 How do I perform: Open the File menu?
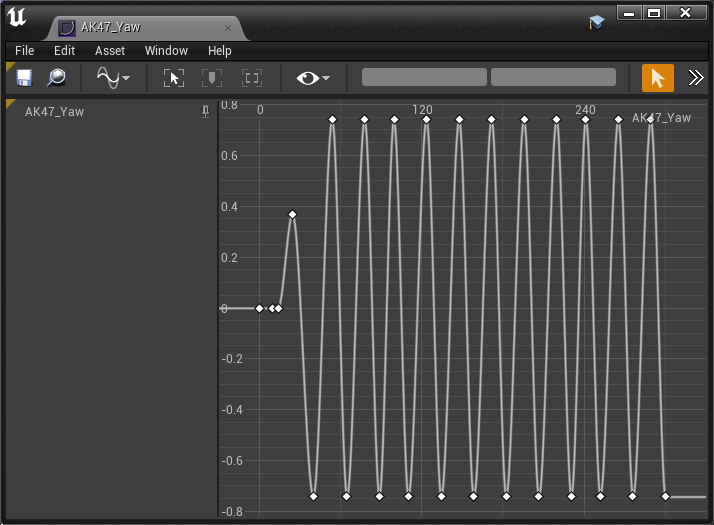click(24, 51)
